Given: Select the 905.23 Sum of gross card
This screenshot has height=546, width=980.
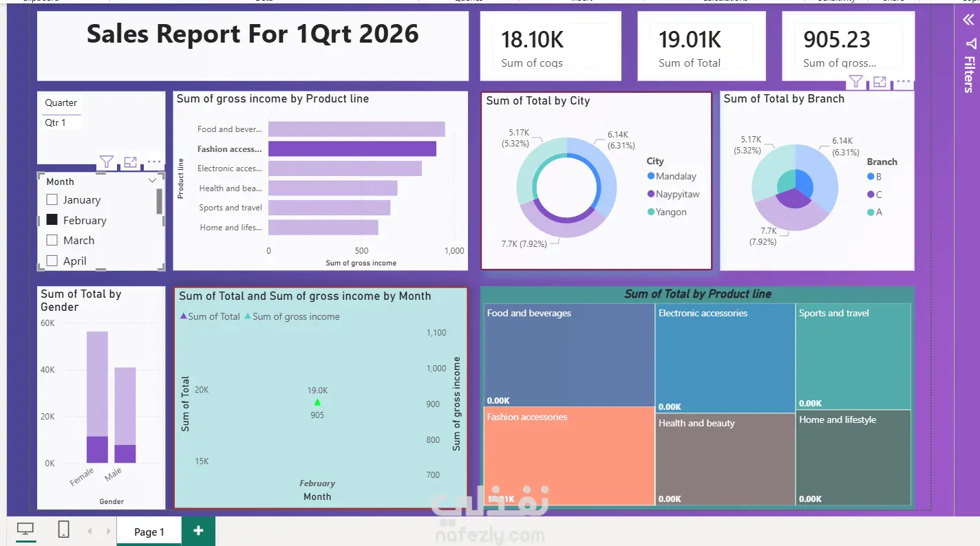Looking at the screenshot, I should click(x=849, y=46).
